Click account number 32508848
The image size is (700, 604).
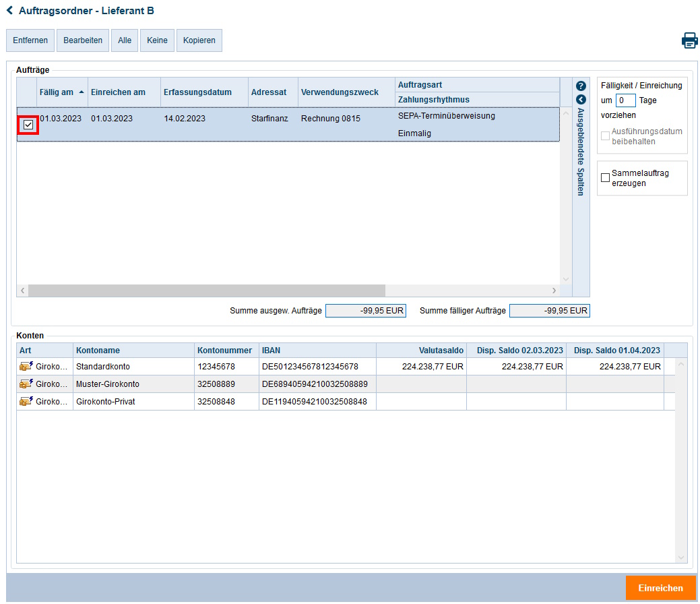[x=216, y=401]
